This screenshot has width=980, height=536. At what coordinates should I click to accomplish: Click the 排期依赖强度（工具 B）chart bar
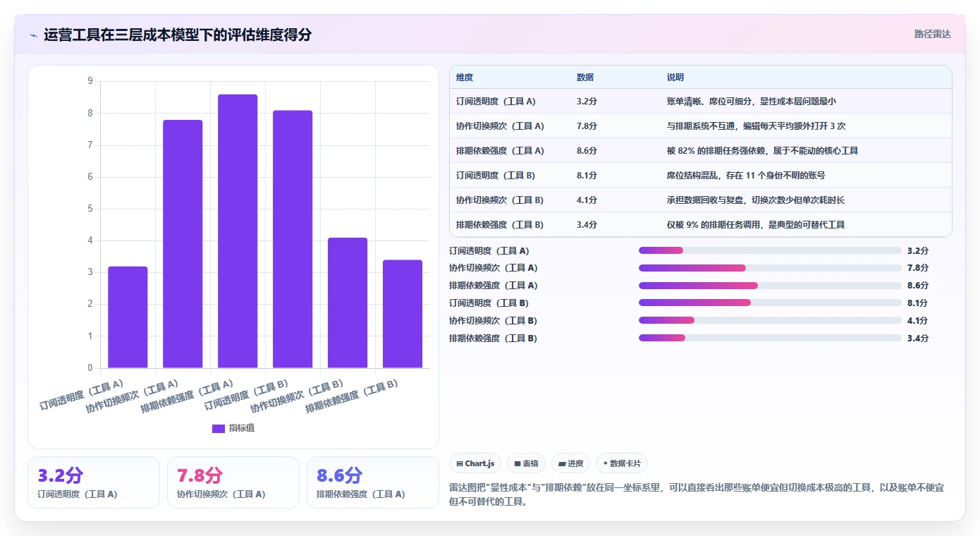coord(403,314)
